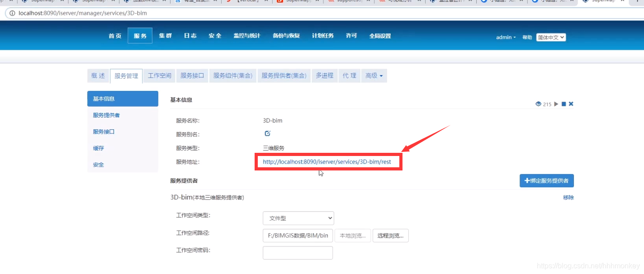The height and width of the screenshot is (274, 644).
Task: Open 备份与恢复 menu
Action: point(286,36)
